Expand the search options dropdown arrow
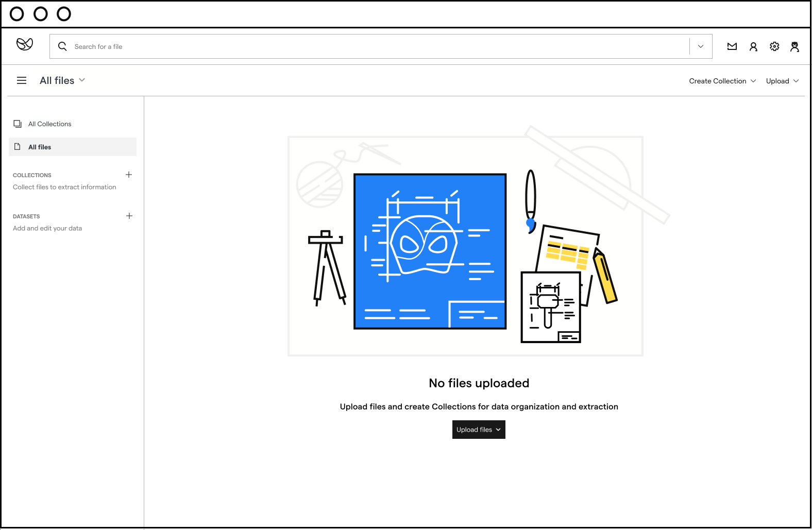Viewport: 812px width, 530px height. [701, 46]
